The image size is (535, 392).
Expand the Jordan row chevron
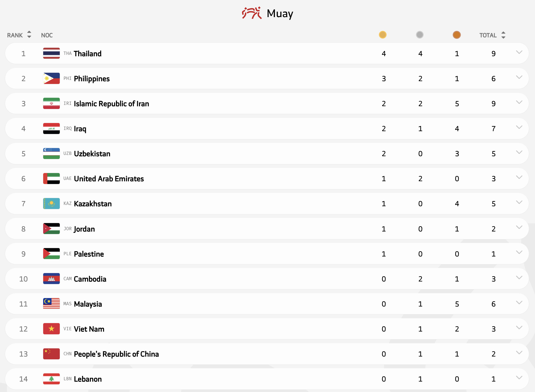[519, 227]
